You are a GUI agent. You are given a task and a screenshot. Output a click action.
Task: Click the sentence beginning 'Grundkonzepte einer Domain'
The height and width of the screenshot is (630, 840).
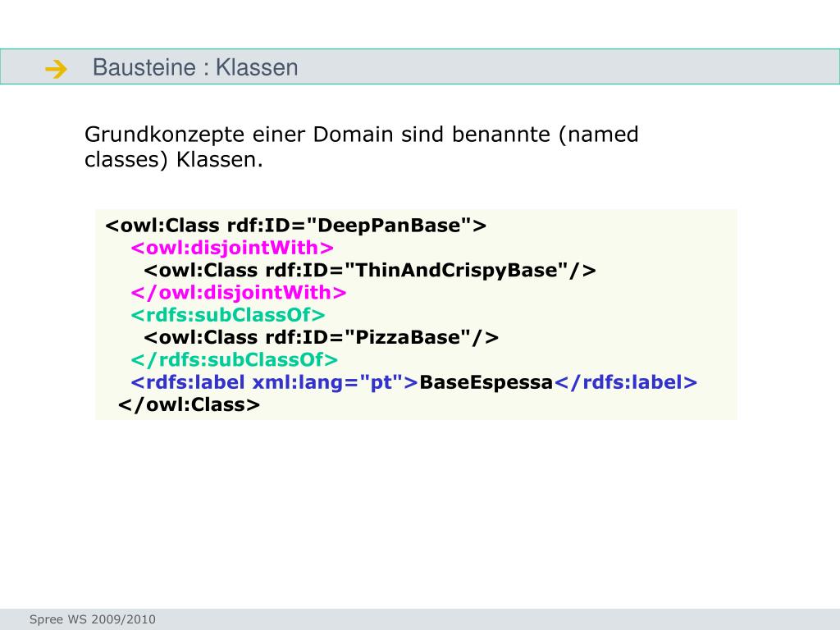pyautogui.click(x=361, y=147)
